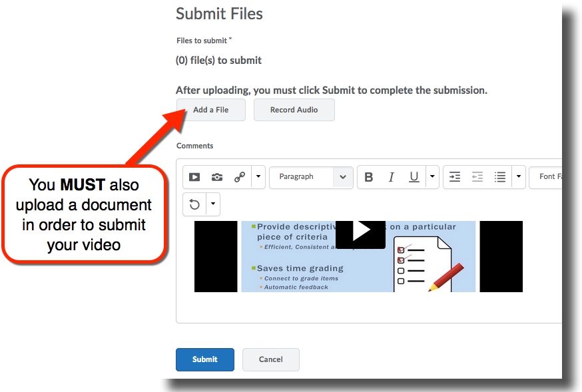The height and width of the screenshot is (392, 582).
Task: Toggle underline formatting
Action: (414, 177)
